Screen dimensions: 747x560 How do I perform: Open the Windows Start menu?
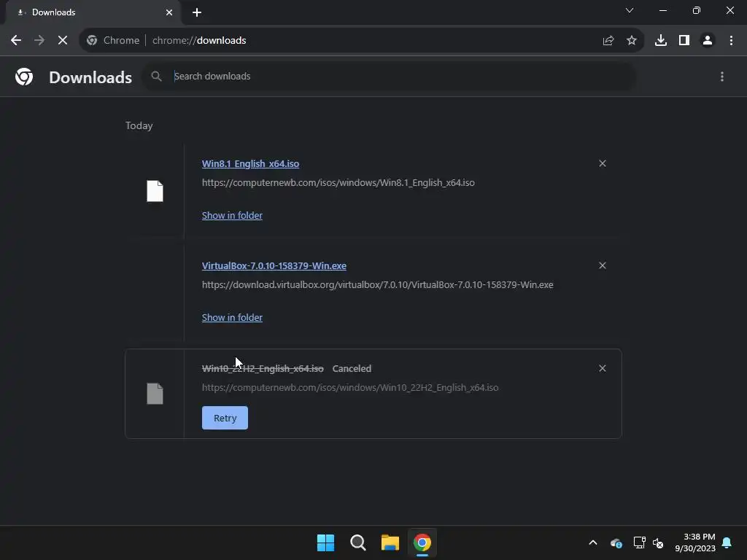[326, 542]
